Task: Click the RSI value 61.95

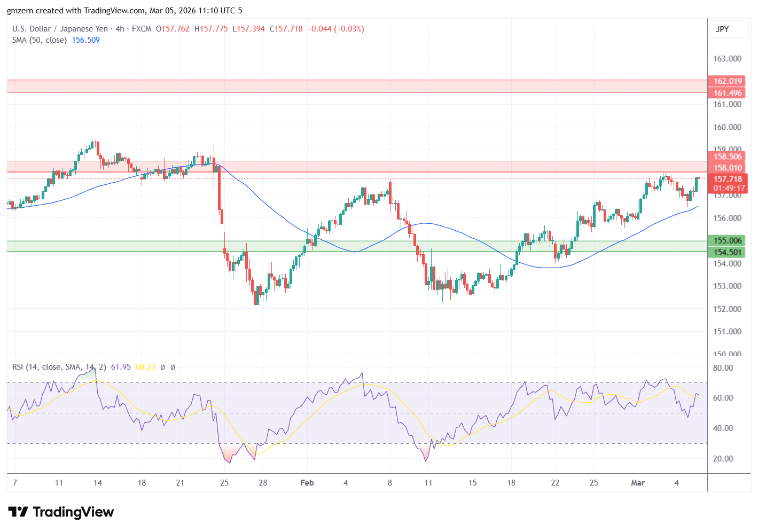Action: (121, 367)
